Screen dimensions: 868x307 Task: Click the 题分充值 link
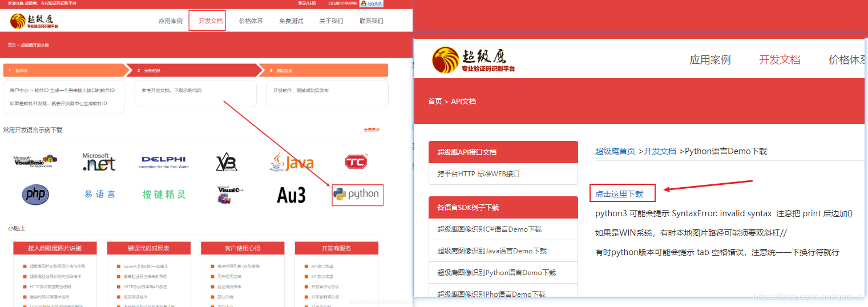click(x=225, y=297)
